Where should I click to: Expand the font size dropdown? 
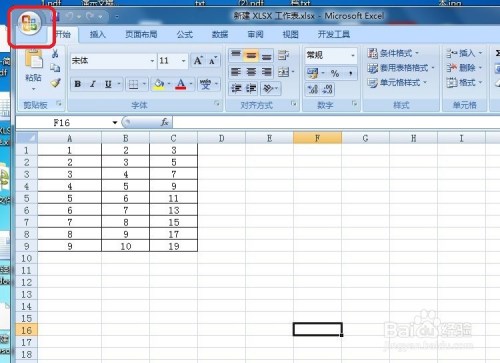(x=183, y=61)
